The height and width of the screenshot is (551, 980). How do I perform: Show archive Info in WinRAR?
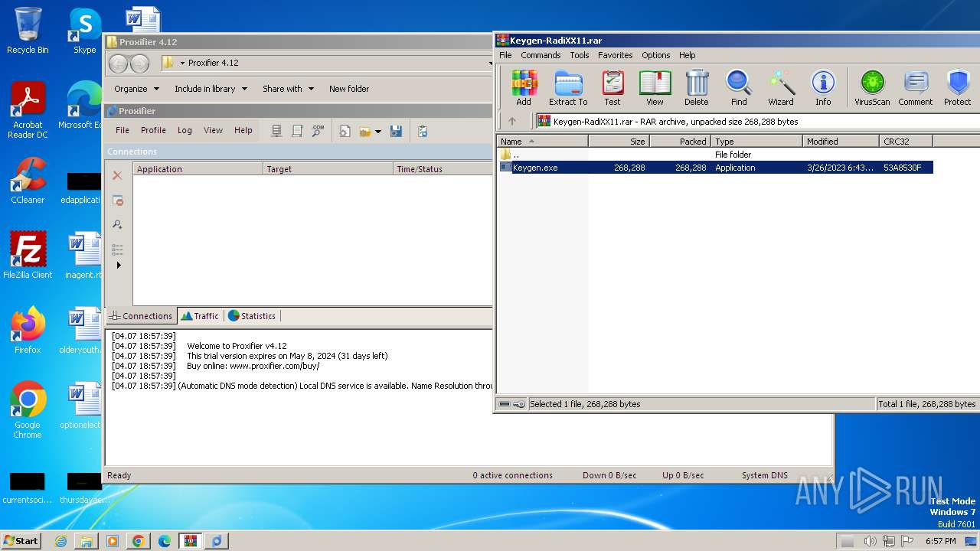[823, 87]
